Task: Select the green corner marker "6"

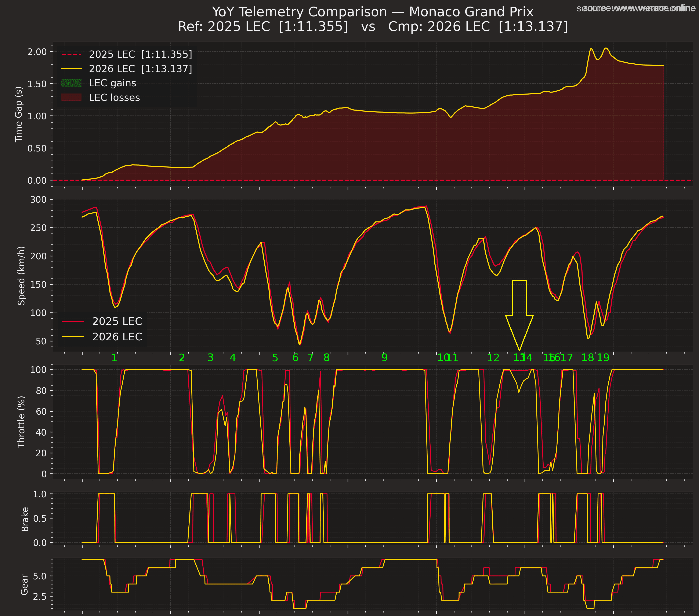Action: [296, 358]
